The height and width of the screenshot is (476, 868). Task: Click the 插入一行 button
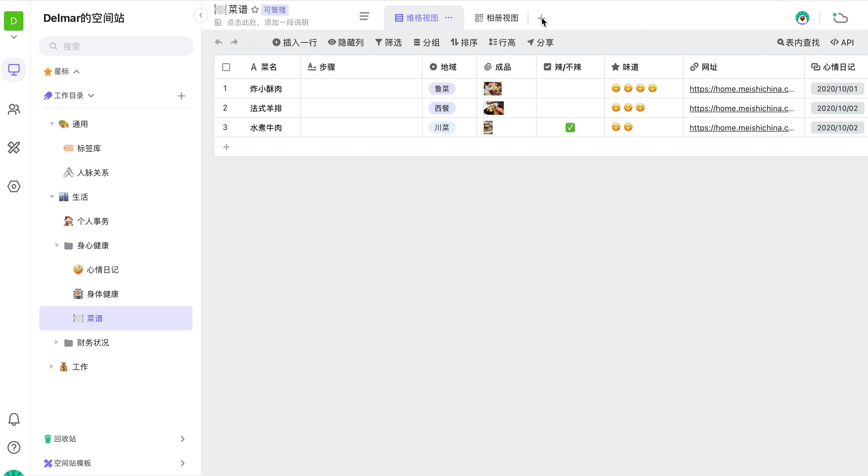click(x=295, y=42)
